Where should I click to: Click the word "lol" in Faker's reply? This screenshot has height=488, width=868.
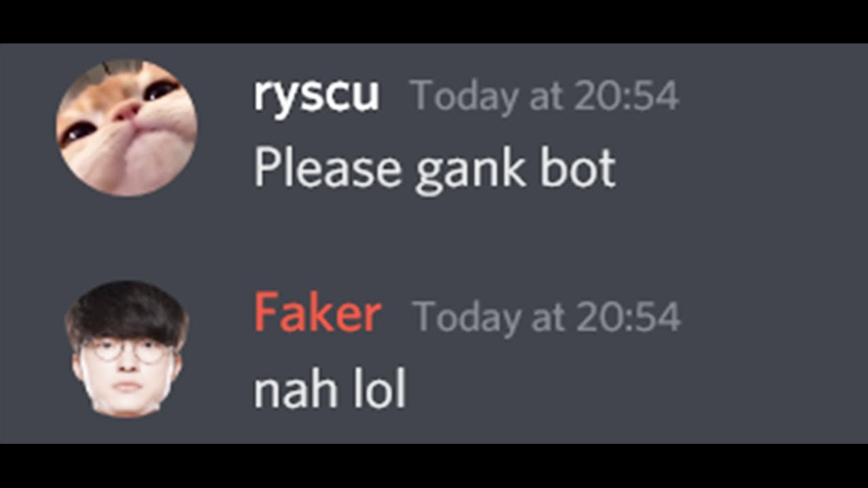[377, 390]
